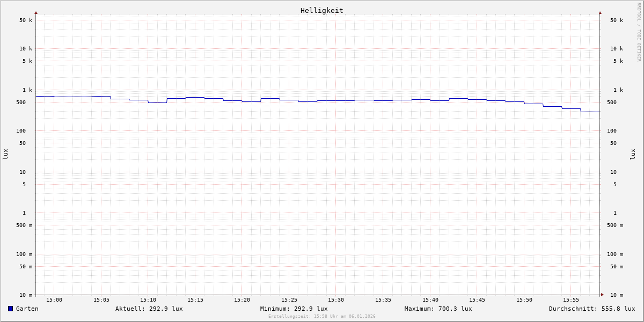Select the Garten legend label
The image size is (644, 322).
tap(27, 309)
